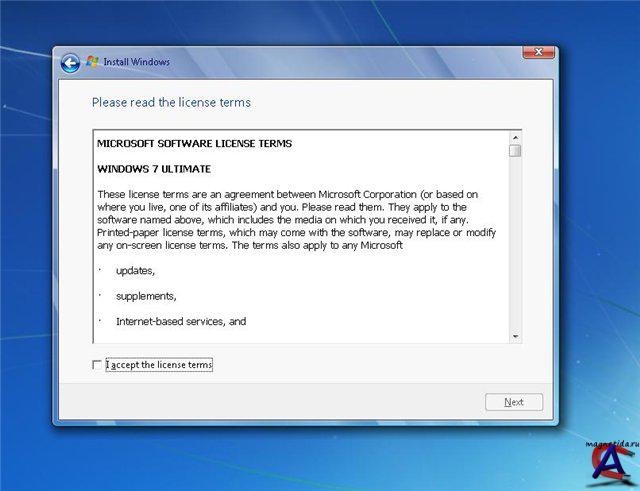Click the "I accept the license terms" label
Viewport: 640px width, 491px height.
(159, 365)
